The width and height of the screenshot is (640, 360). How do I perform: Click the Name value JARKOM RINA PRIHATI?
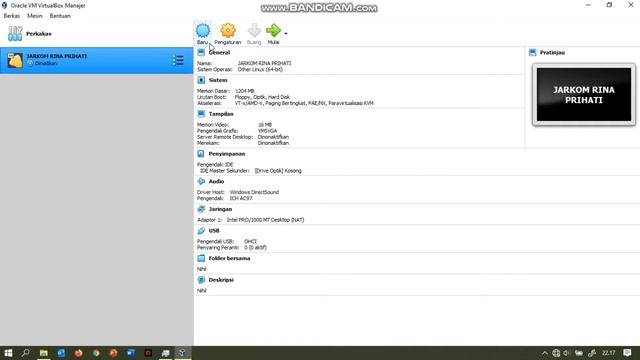coord(264,63)
